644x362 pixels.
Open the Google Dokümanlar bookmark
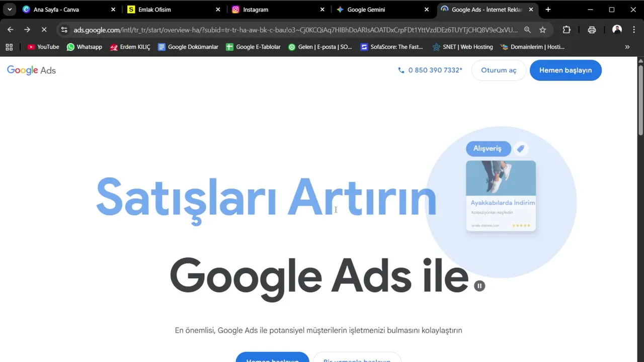pyautogui.click(x=188, y=47)
